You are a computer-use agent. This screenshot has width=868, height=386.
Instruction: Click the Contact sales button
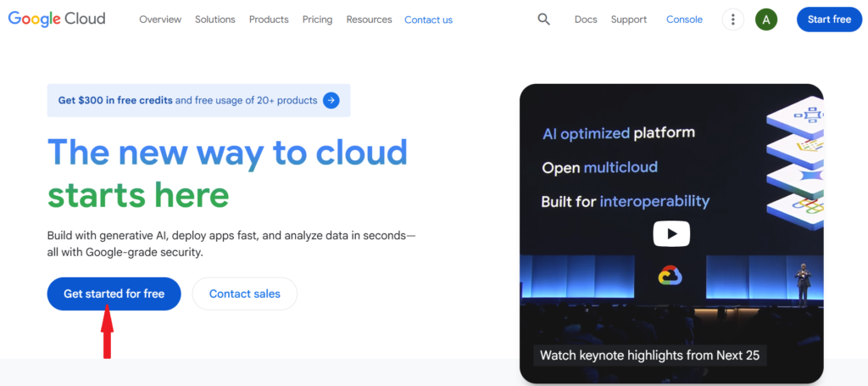pos(244,294)
